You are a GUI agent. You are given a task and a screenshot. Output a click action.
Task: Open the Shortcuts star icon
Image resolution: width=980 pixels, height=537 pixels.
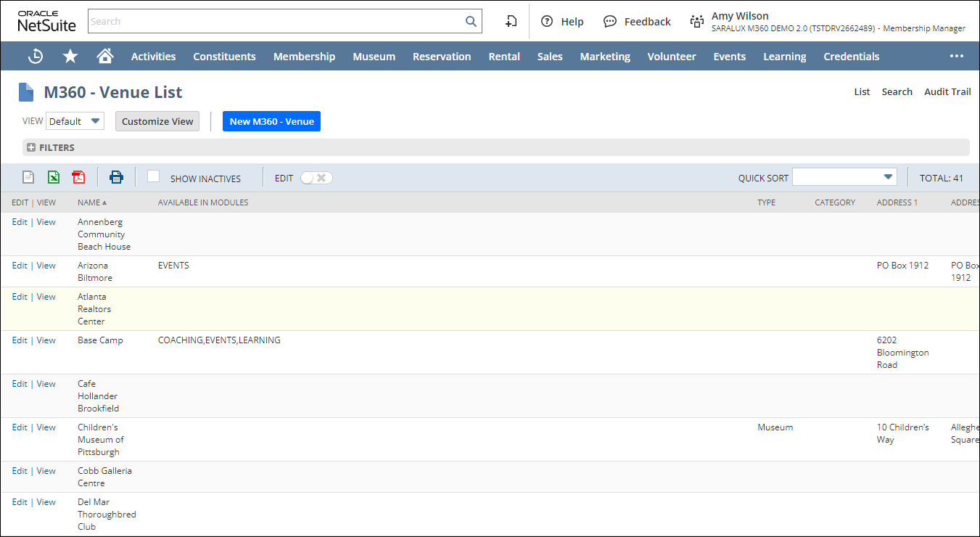(x=70, y=56)
